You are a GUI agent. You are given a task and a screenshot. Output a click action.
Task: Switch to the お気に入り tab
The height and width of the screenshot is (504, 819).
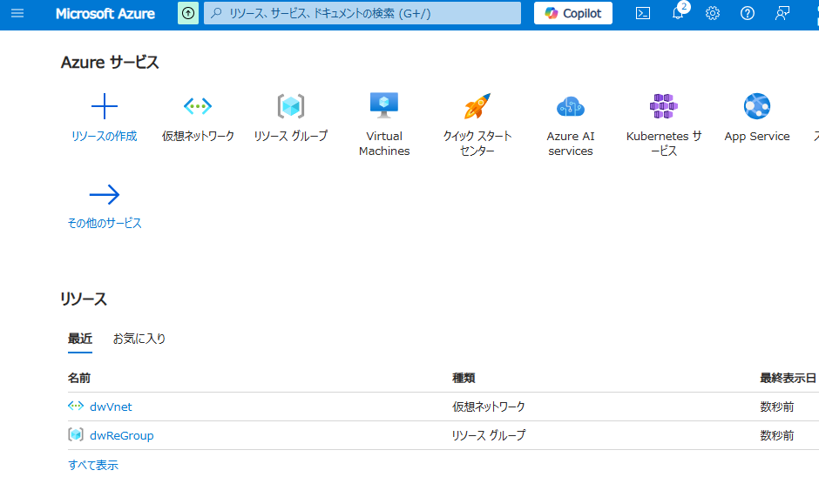click(x=139, y=339)
